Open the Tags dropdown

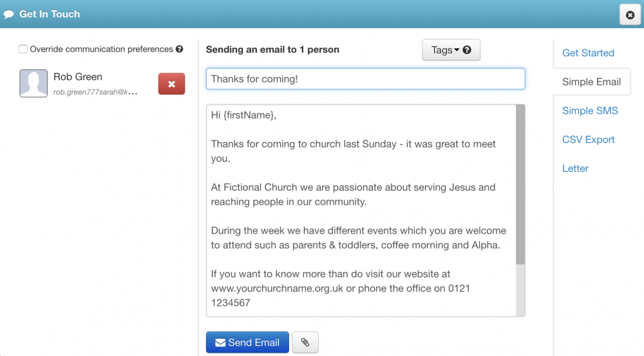(451, 50)
